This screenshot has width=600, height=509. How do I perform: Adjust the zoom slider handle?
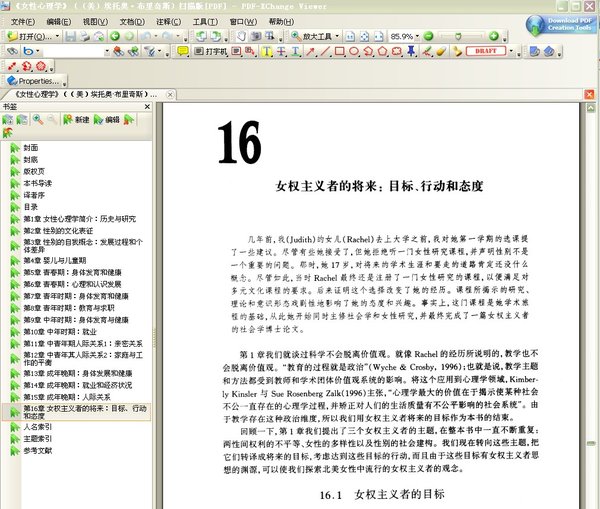pyautogui.click(x=458, y=36)
